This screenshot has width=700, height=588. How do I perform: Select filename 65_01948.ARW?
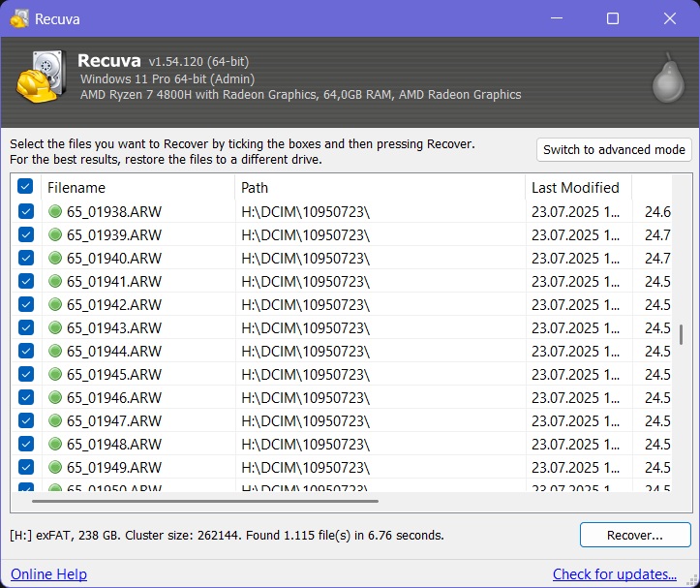coord(114,444)
